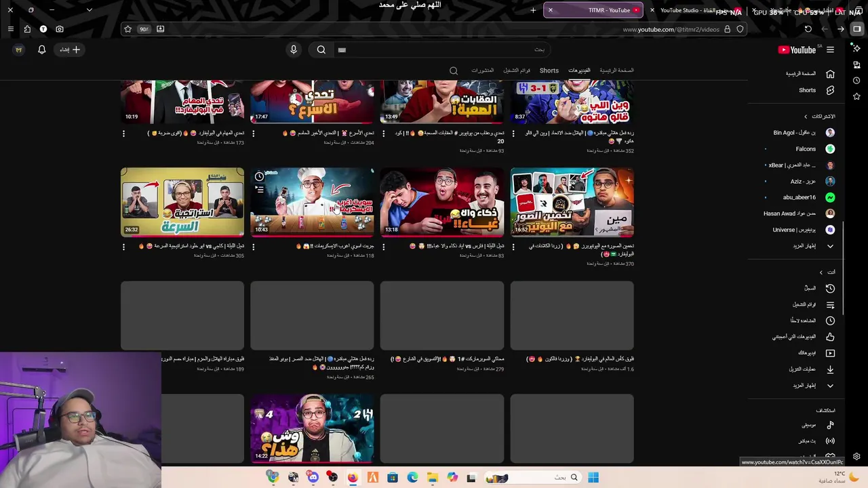The width and height of the screenshot is (868, 488).
Task: Switch to the channel Videos (الفيديوهات) tab
Action: click(579, 70)
